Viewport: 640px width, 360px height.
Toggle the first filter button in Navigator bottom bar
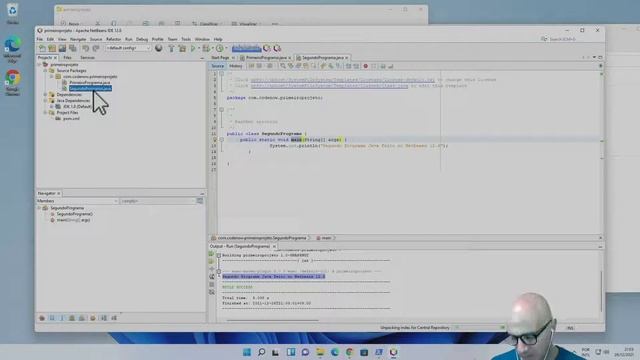pos(42,318)
